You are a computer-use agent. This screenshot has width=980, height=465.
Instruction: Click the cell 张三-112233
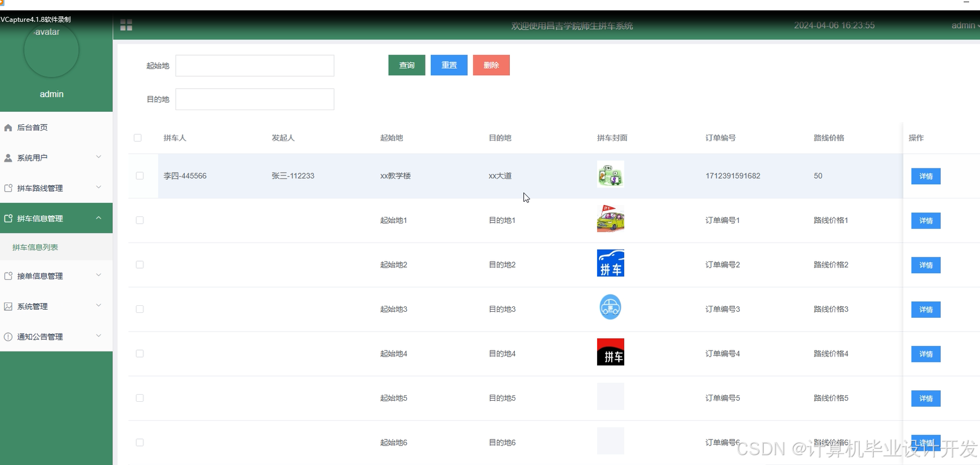click(293, 176)
